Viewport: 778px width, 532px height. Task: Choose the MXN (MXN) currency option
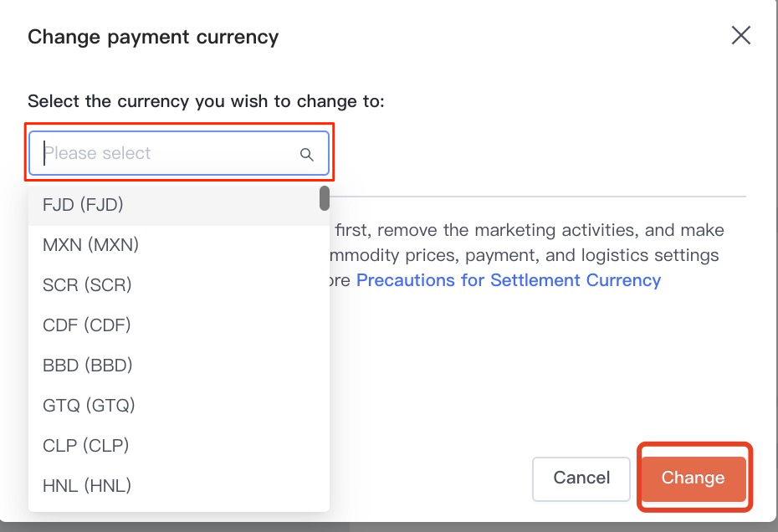pyautogui.click(x=90, y=245)
